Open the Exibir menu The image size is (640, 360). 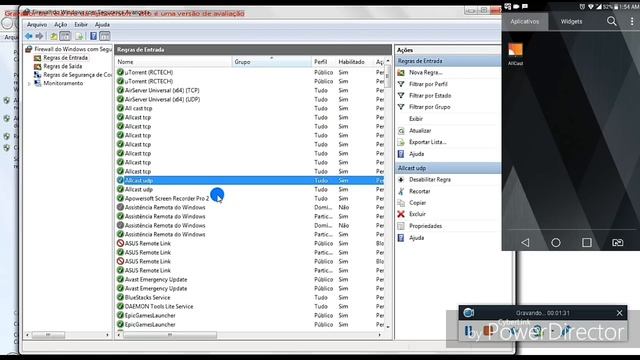(81, 24)
